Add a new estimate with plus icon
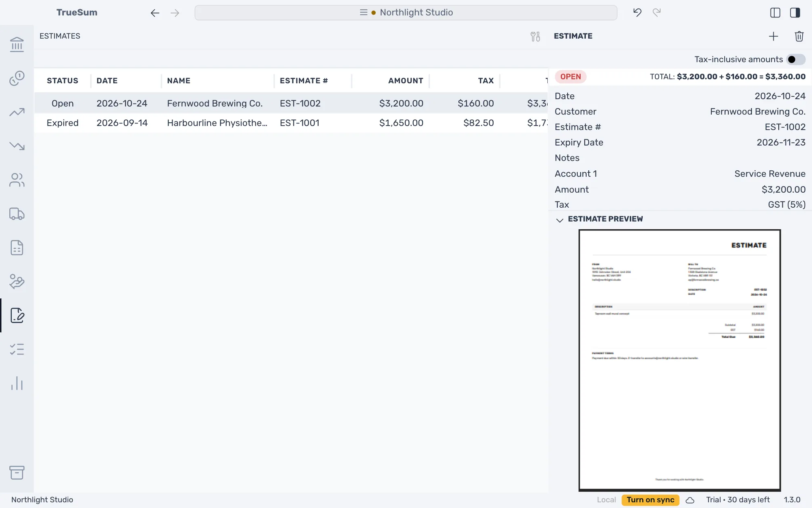This screenshot has width=812, height=508. click(x=773, y=36)
